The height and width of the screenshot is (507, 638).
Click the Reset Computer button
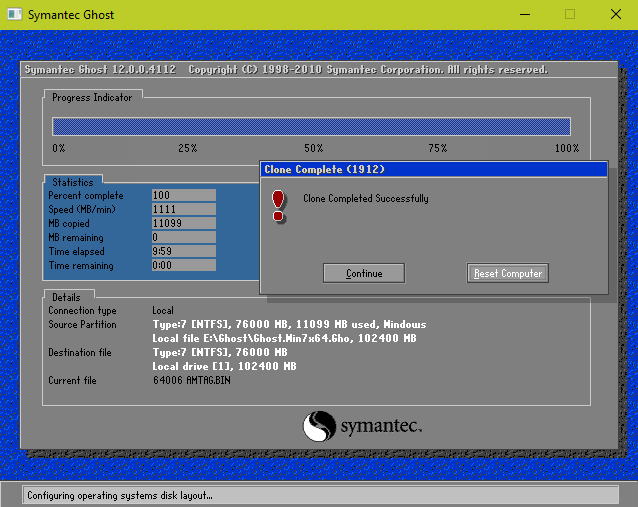click(507, 273)
